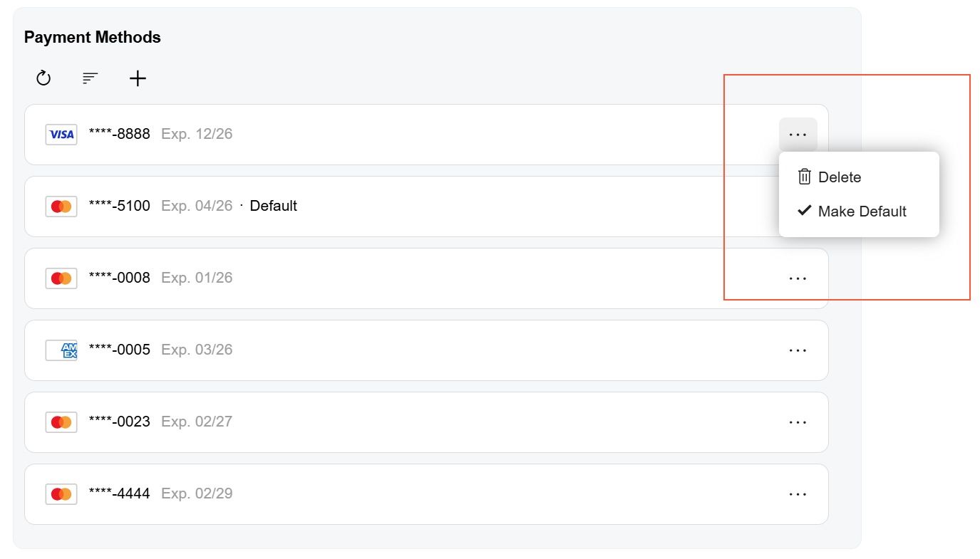This screenshot has height=559, width=980.
Task: Click the Mastercard logo for card 5100
Action: coord(61,207)
